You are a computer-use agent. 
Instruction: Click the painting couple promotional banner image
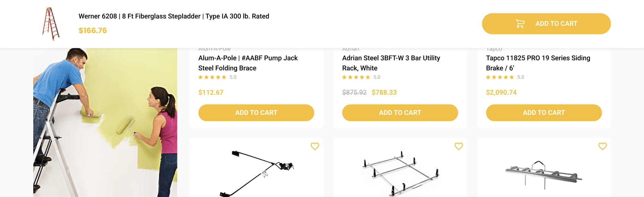[x=105, y=122]
